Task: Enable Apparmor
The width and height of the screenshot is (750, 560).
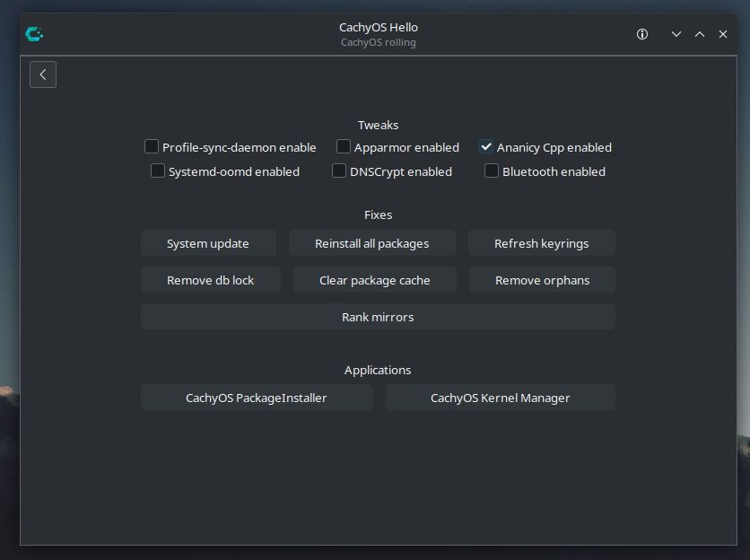Action: 344,146
